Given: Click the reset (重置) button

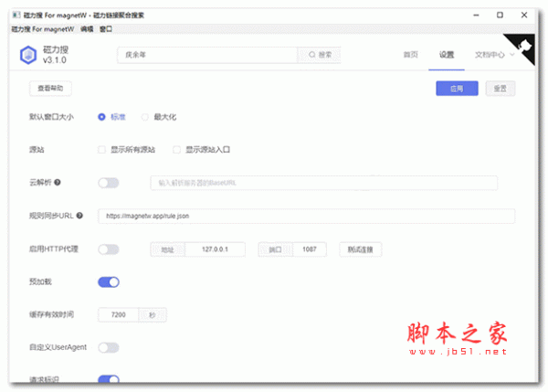Looking at the screenshot, I should click(x=501, y=89).
